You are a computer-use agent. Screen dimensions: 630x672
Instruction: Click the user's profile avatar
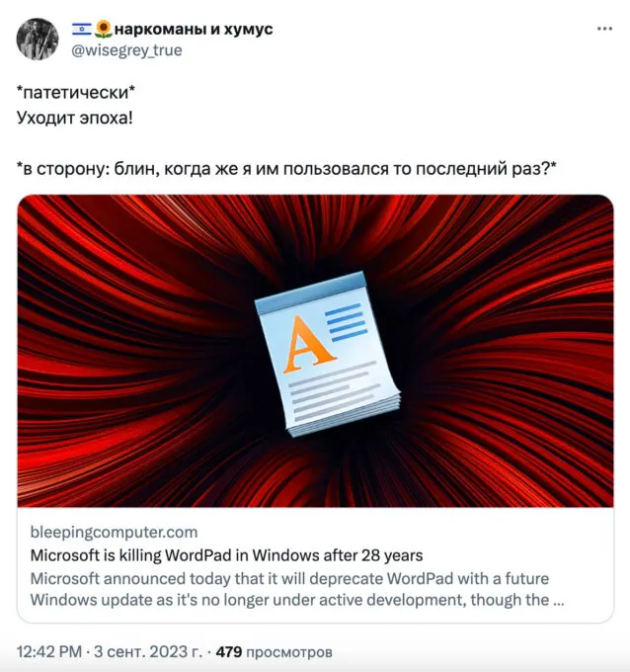(x=38, y=39)
